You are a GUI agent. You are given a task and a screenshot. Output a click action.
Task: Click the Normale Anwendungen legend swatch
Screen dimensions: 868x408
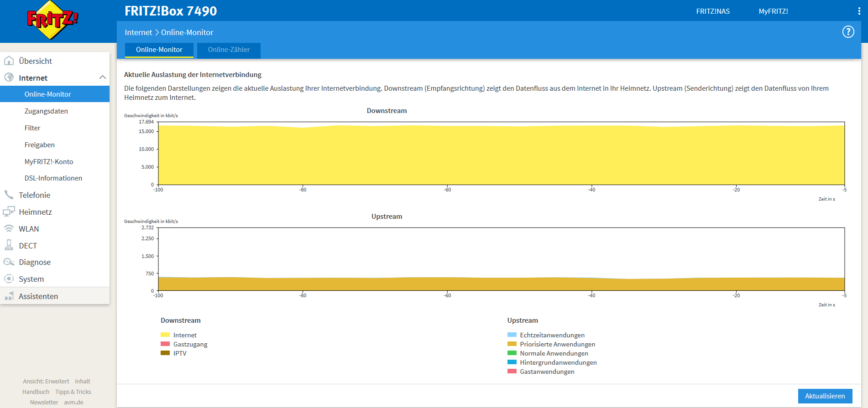pos(512,353)
